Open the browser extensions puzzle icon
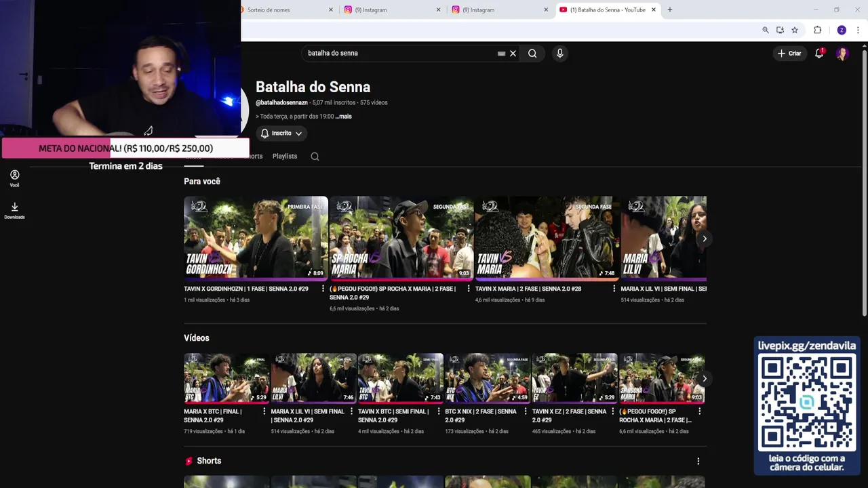Viewport: 868px width, 488px height. pyautogui.click(x=818, y=30)
